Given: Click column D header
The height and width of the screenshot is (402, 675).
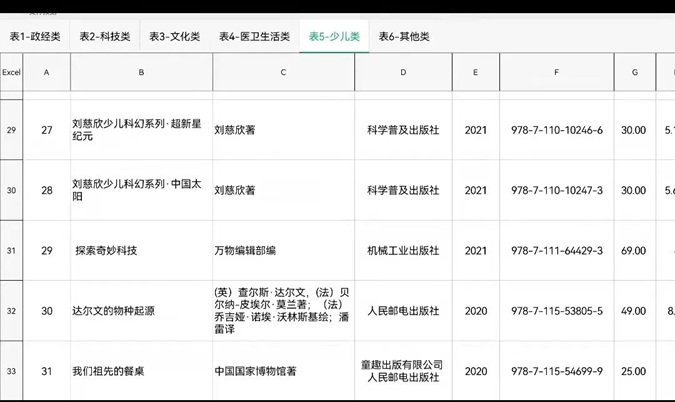Looking at the screenshot, I should tap(403, 72).
